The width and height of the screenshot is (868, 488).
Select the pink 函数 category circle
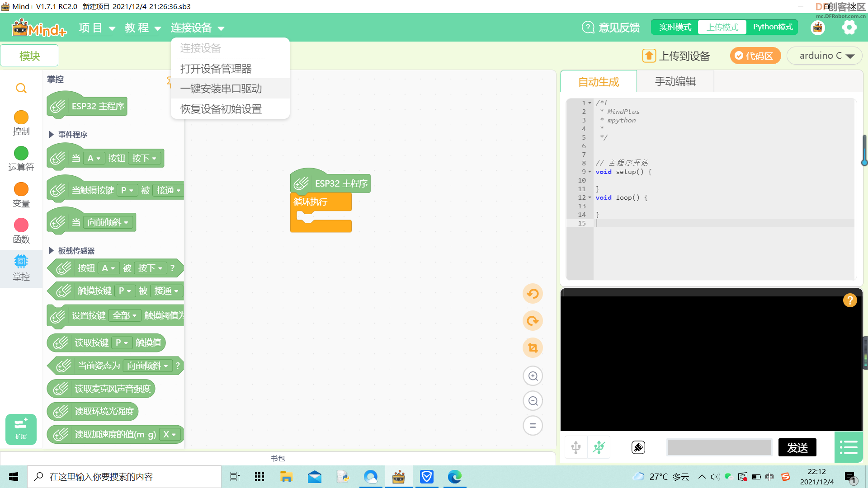[21, 225]
